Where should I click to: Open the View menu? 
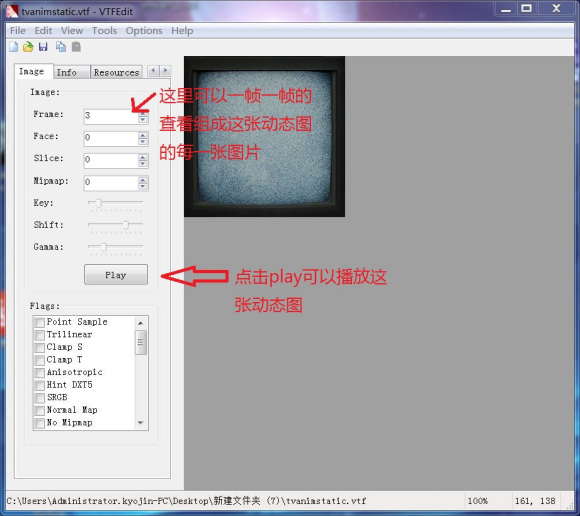pos(72,31)
